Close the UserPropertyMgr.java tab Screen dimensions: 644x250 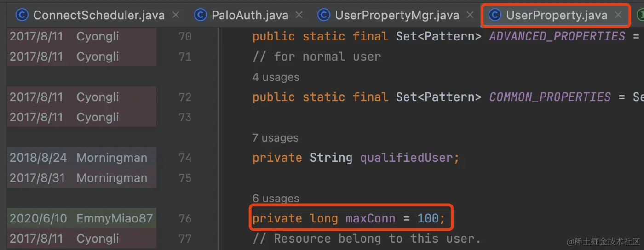click(x=470, y=15)
